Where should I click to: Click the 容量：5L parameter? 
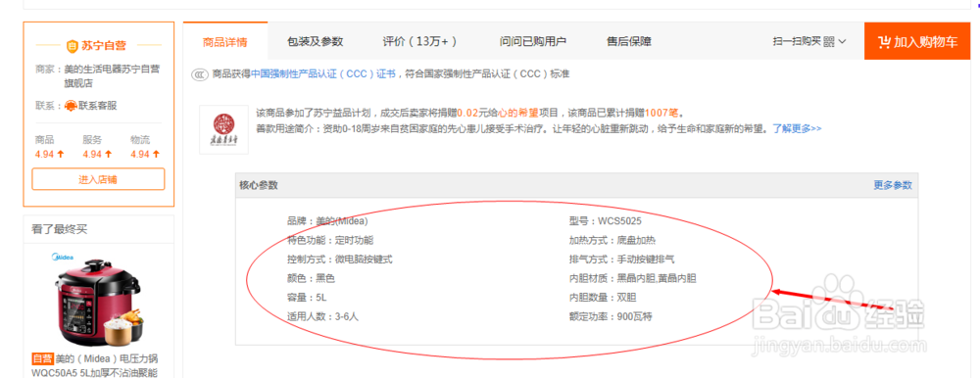click(306, 298)
